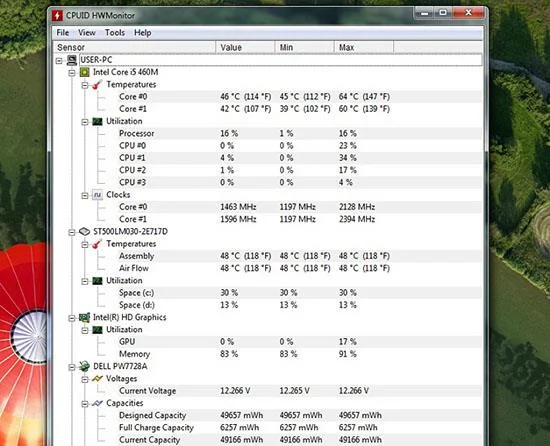
Task: Click the Voltages lightning icon
Action: (x=97, y=379)
